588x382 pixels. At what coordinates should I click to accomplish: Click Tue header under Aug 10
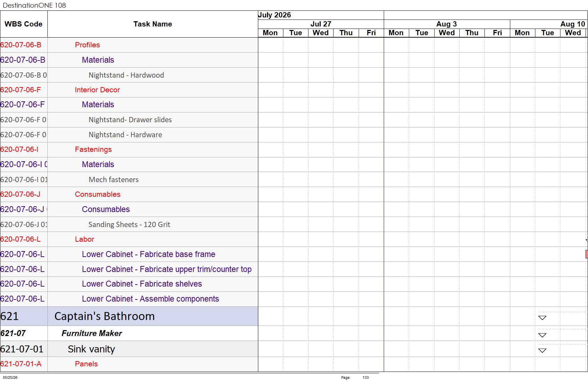coord(548,33)
